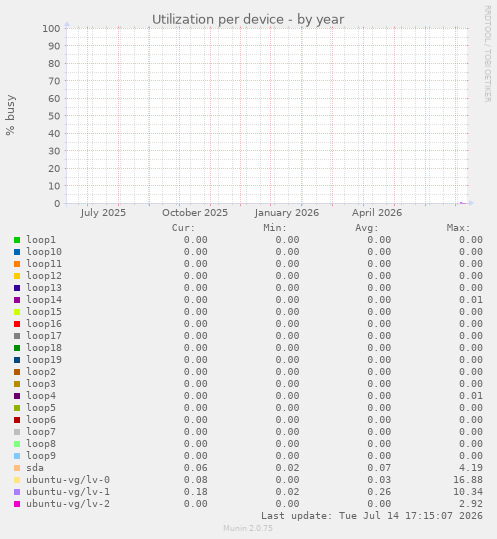Click the Cur: column header
497x539 pixels.
[x=183, y=228]
